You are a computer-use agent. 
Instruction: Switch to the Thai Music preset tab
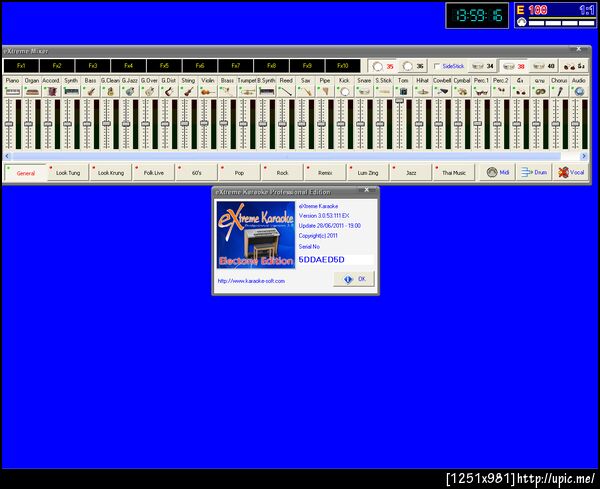click(453, 173)
